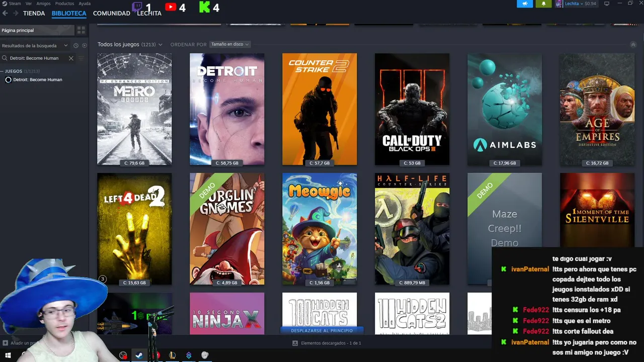Click the purple-blue diamond taskbar icon
644x362 pixels.
[189, 355]
